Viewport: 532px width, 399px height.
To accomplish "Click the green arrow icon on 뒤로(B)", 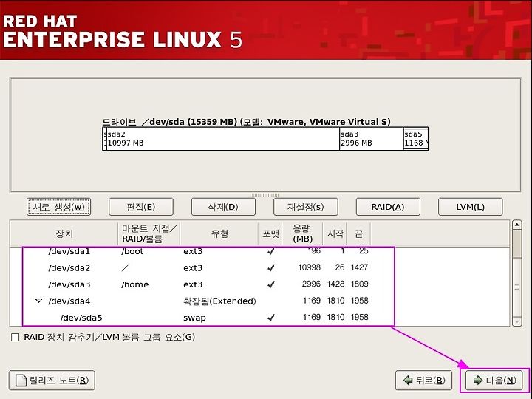I will pyautogui.click(x=408, y=380).
